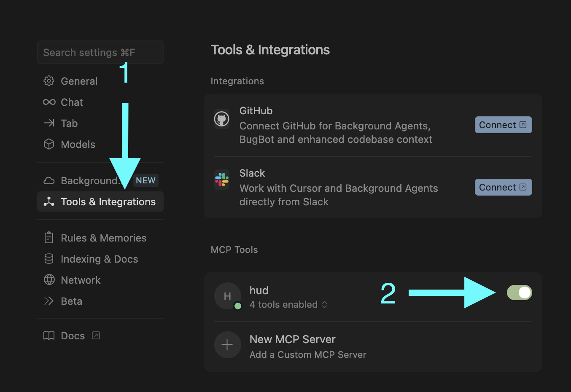Click the Background cloud icon
Image resolution: width=571 pixels, height=392 pixels.
(49, 180)
